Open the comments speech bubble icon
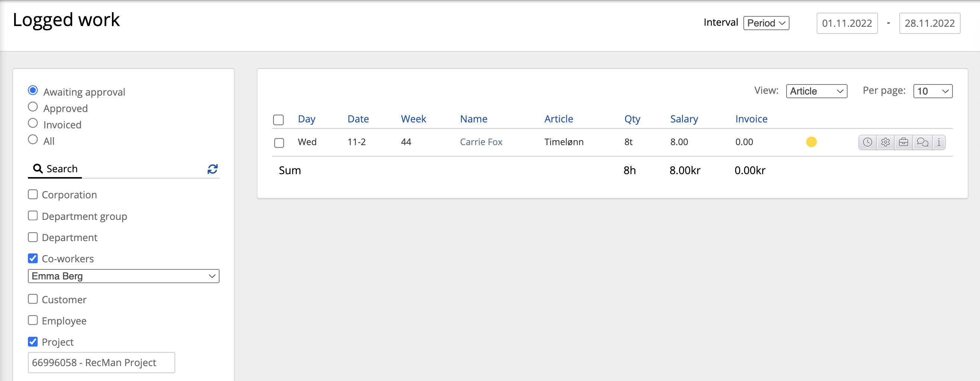The height and width of the screenshot is (381, 980). (922, 143)
